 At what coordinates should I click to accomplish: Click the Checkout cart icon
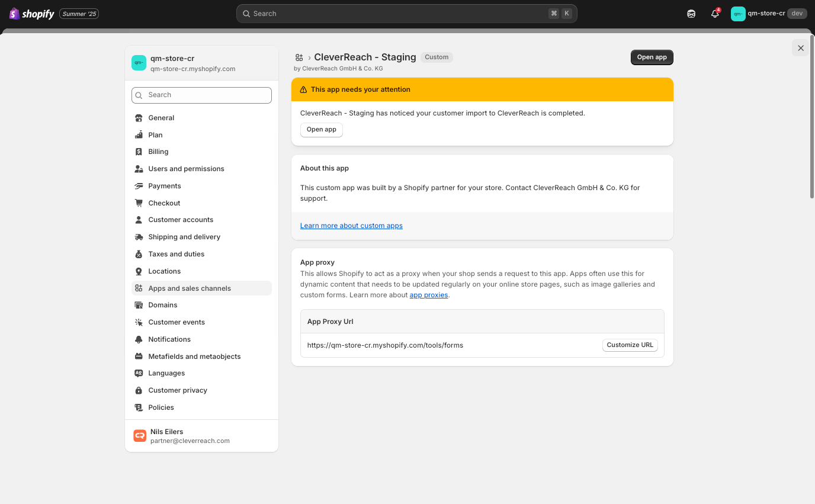(x=139, y=203)
